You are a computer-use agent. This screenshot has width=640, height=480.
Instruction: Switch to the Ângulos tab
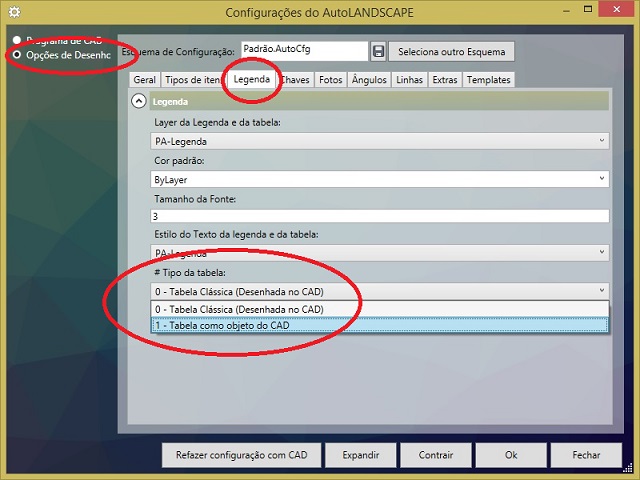(x=369, y=80)
